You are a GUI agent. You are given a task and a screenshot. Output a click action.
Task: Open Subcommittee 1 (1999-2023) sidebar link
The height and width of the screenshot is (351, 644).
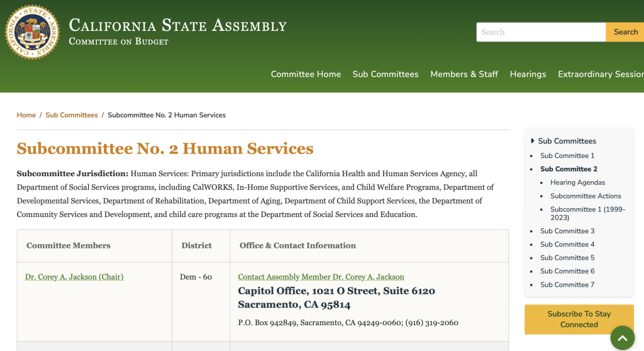click(x=588, y=213)
